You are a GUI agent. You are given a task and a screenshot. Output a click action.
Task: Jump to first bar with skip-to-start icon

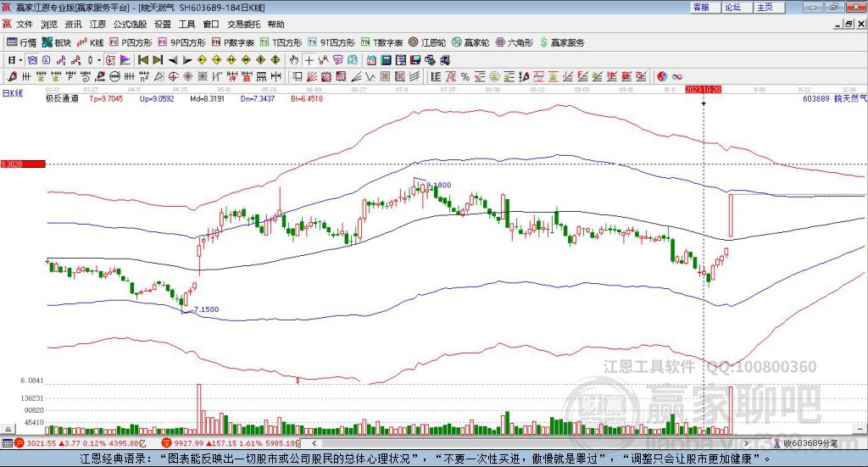[142, 60]
